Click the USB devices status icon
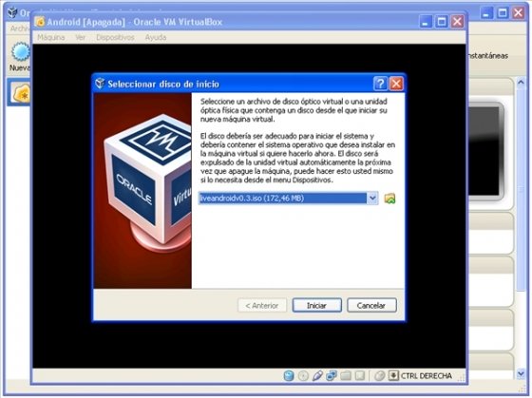532x398 pixels. pos(317,375)
